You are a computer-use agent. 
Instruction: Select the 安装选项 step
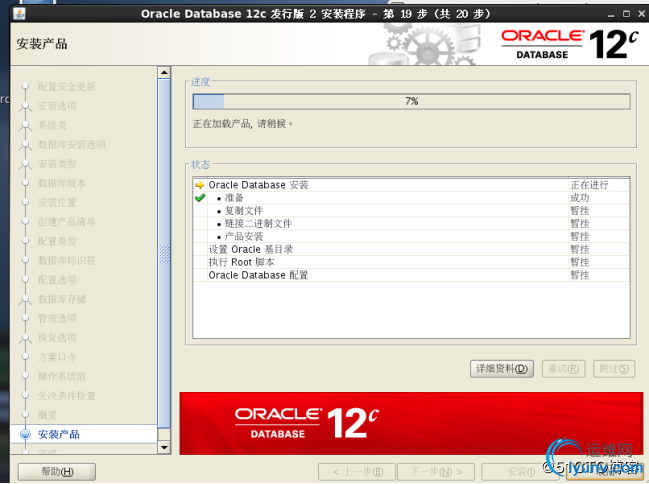click(x=57, y=106)
